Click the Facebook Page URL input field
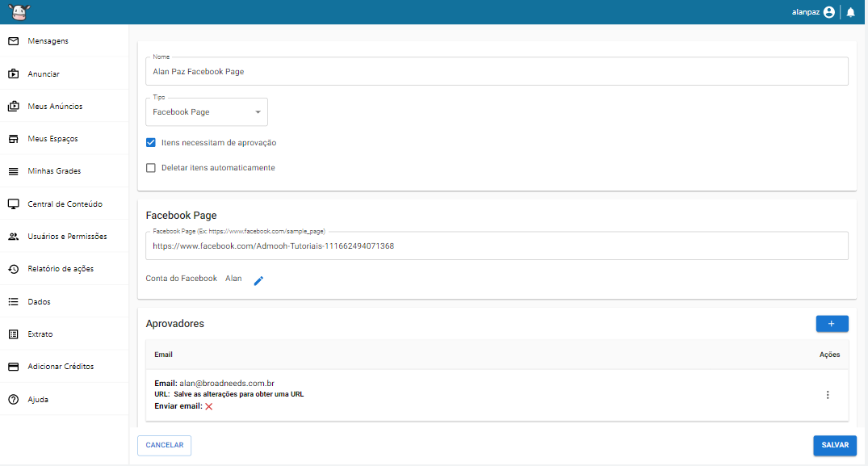 click(497, 246)
